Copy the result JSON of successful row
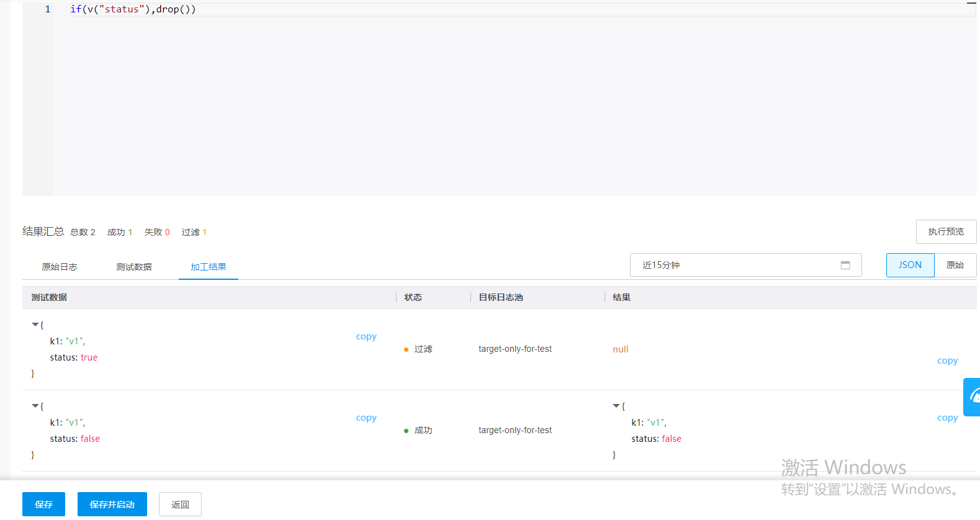 coord(947,418)
